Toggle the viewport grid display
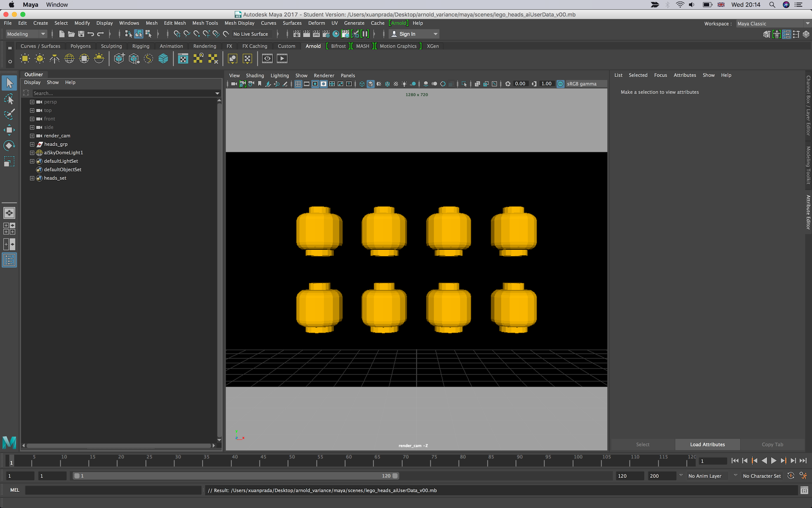 pos(298,84)
